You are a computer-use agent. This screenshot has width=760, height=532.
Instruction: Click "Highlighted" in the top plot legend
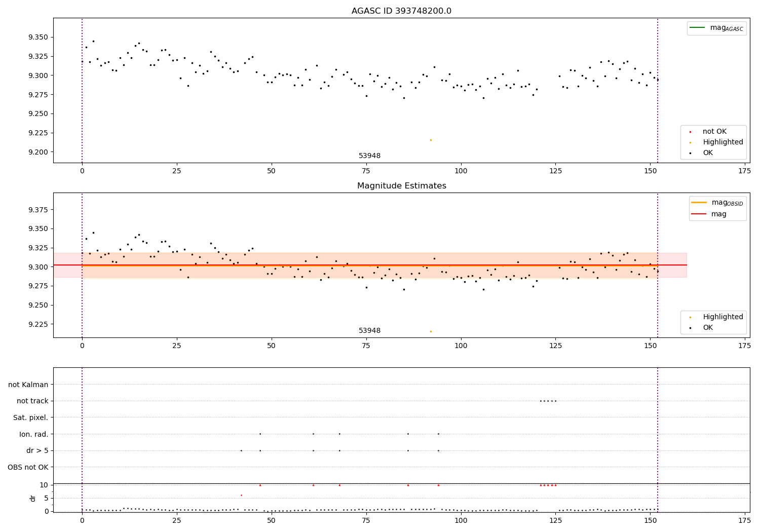point(723,142)
